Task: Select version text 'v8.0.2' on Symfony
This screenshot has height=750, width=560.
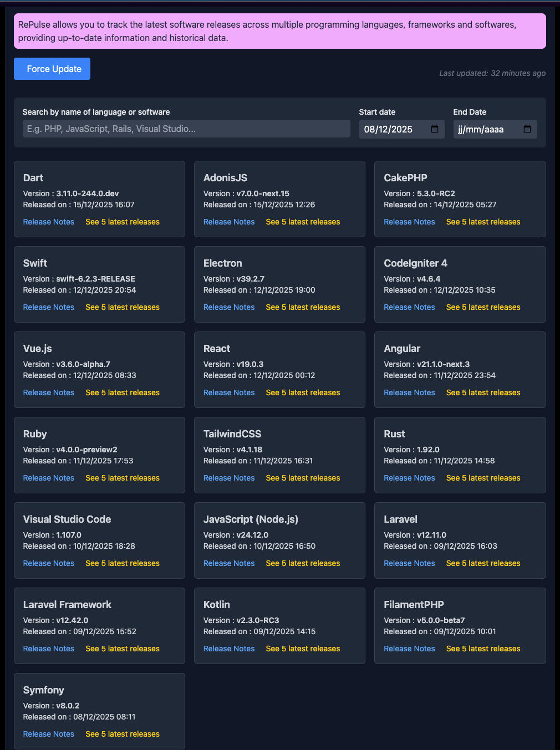Action: 68,706
